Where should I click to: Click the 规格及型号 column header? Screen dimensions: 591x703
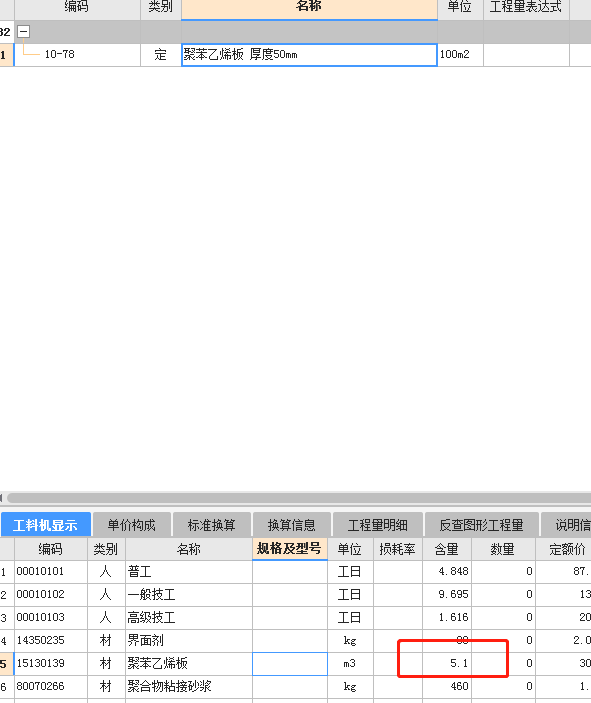(290, 549)
